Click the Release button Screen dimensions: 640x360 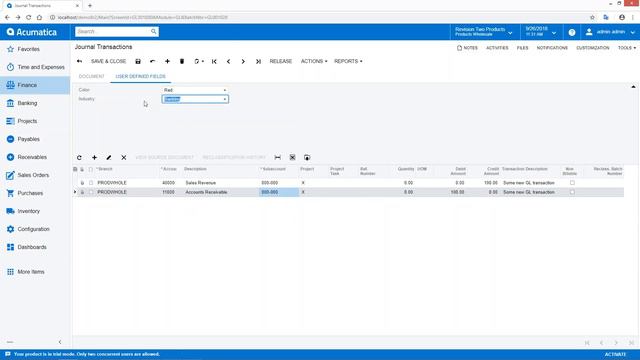[280, 61]
